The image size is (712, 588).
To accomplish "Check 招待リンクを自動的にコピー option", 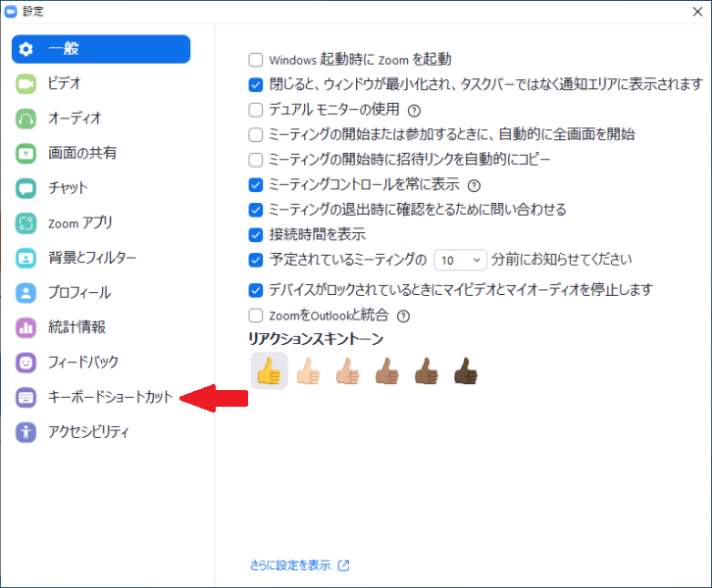I will click(256, 160).
